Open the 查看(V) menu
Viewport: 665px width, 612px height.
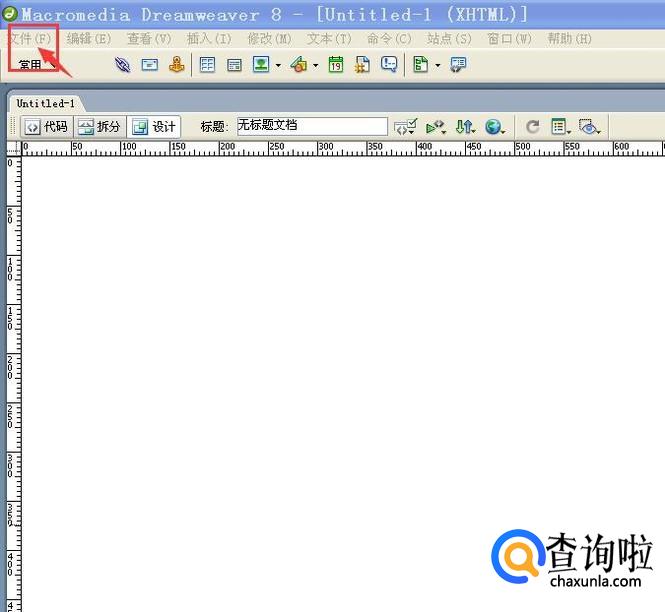coord(149,39)
